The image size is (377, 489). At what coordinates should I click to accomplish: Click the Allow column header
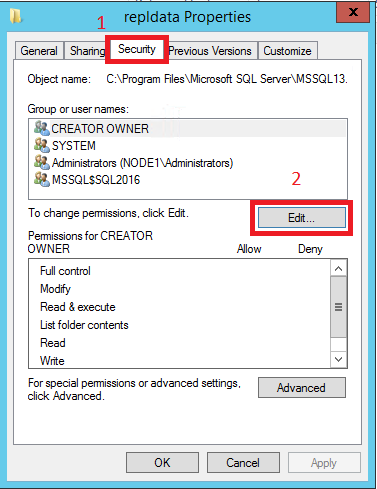pyautogui.click(x=249, y=249)
